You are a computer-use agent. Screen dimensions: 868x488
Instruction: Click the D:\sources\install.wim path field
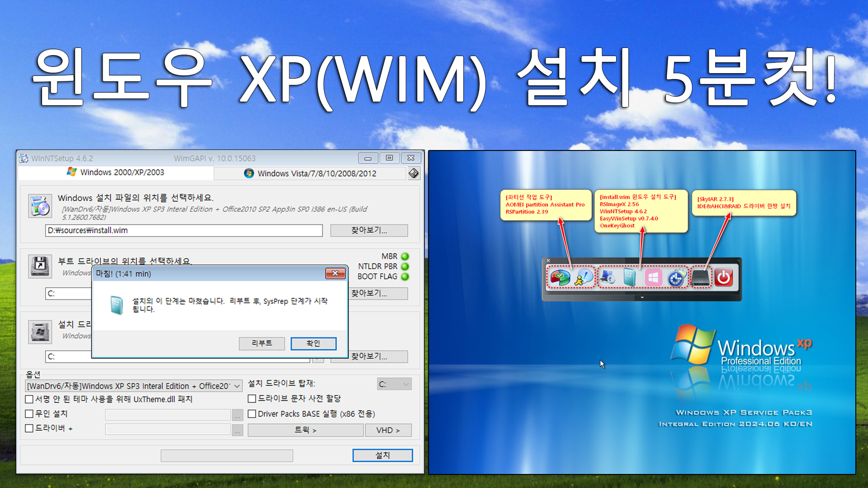[x=184, y=230]
